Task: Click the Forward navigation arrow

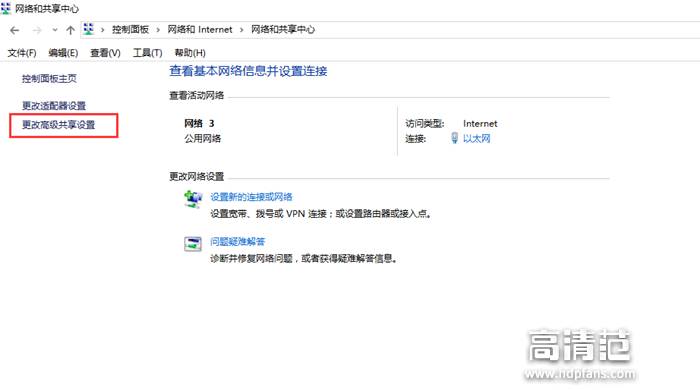Action: click(x=37, y=30)
